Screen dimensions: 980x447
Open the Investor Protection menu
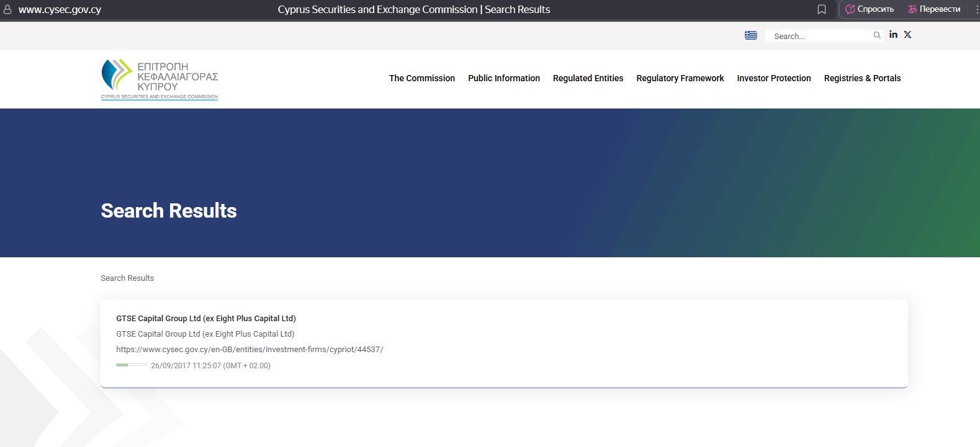coord(774,78)
